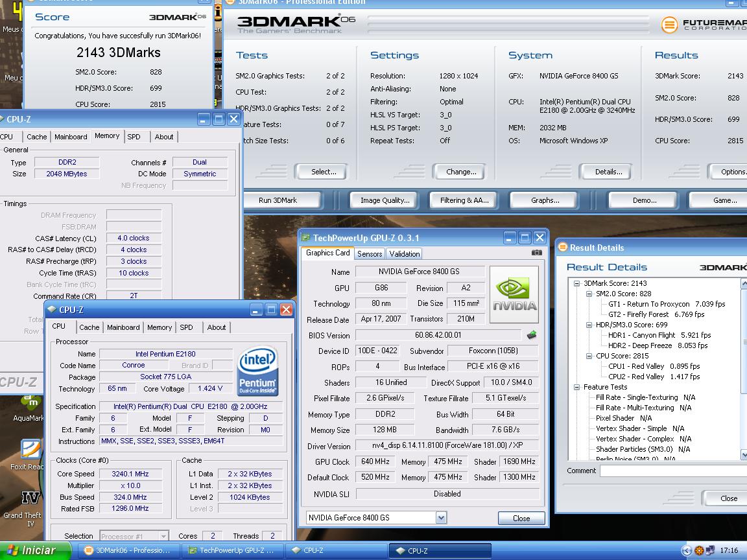Open the SPD tab in front CPU-Z

coord(186,327)
